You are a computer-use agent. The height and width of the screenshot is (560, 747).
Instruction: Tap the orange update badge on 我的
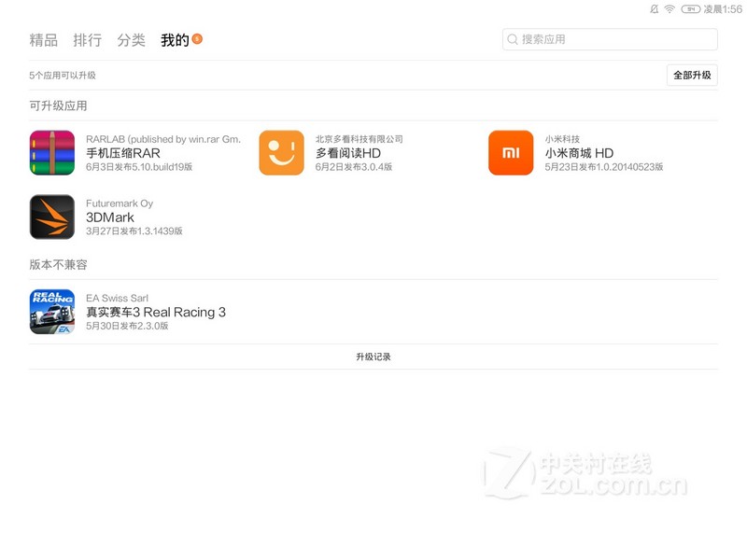[x=197, y=39]
